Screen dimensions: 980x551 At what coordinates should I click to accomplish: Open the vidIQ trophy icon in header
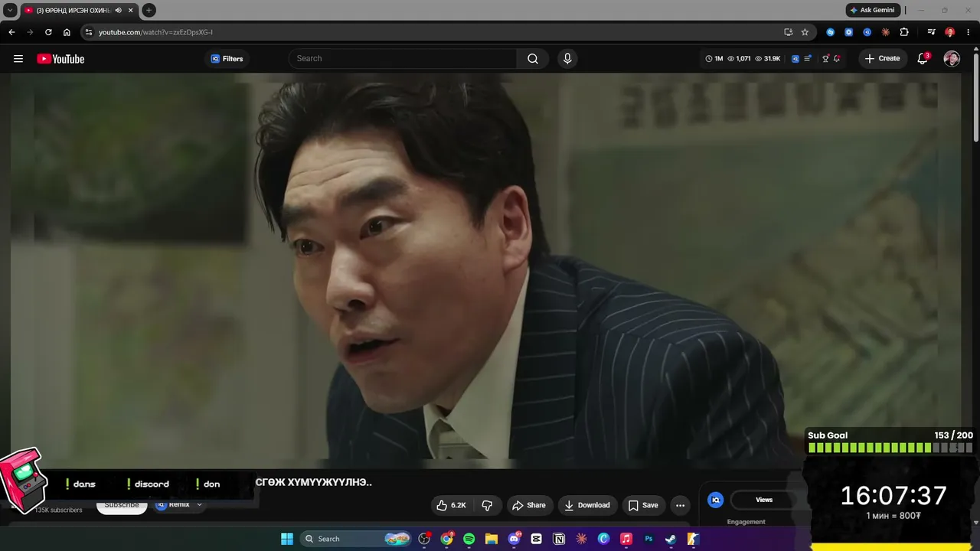825,59
